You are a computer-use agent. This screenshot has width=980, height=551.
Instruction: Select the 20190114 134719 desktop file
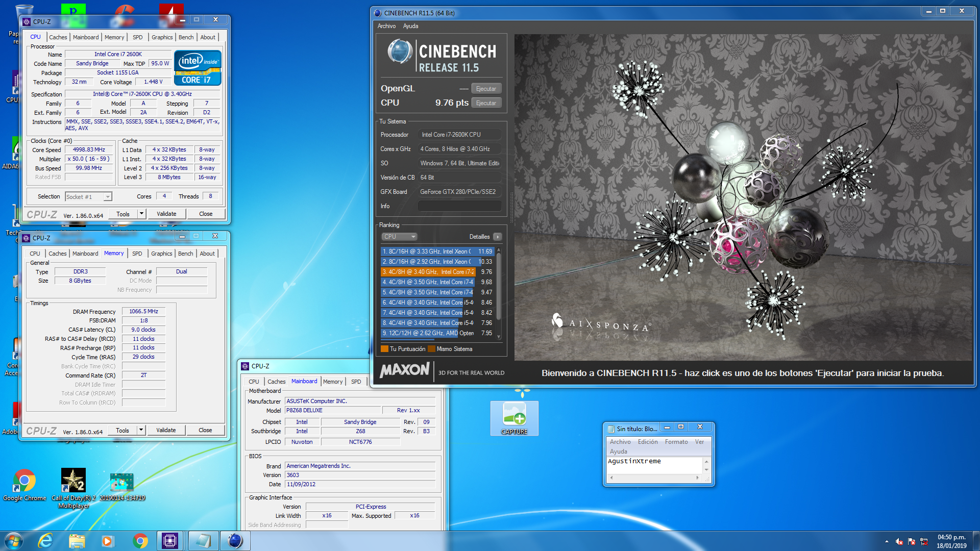point(122,487)
